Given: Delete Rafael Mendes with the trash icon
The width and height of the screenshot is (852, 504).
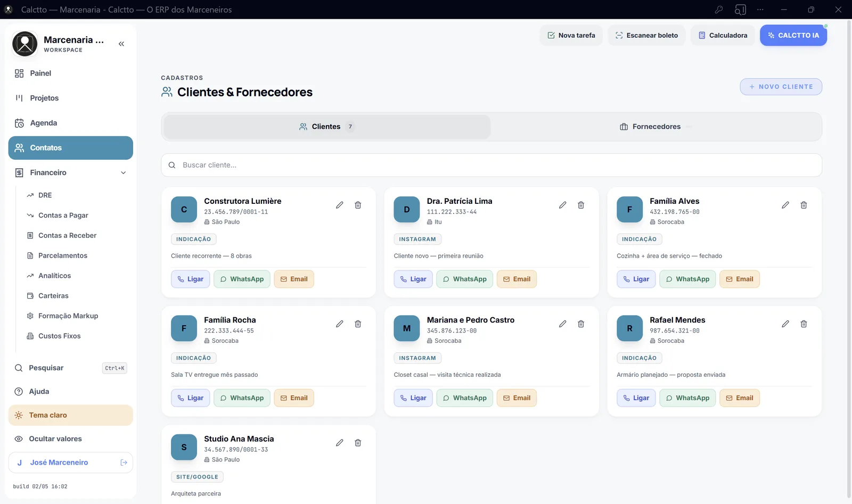Looking at the screenshot, I should point(804,324).
